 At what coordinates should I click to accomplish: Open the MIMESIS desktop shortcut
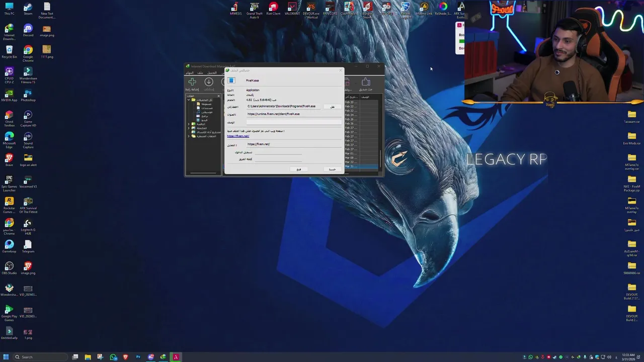pos(235,9)
